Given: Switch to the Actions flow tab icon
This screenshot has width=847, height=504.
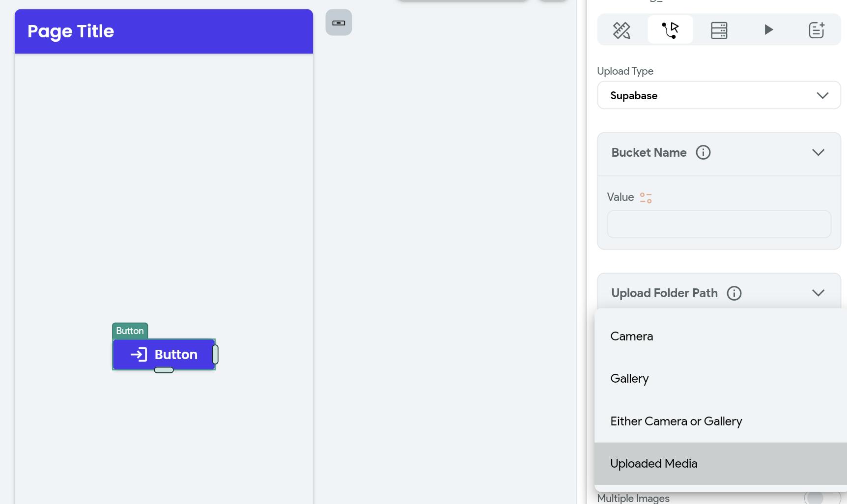Looking at the screenshot, I should click(x=670, y=30).
